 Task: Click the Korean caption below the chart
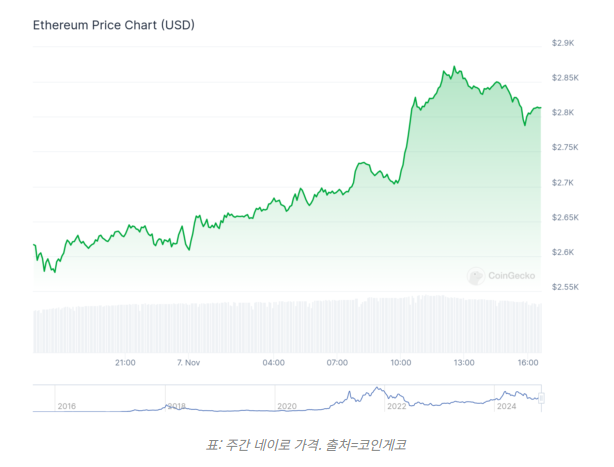tap(306, 444)
